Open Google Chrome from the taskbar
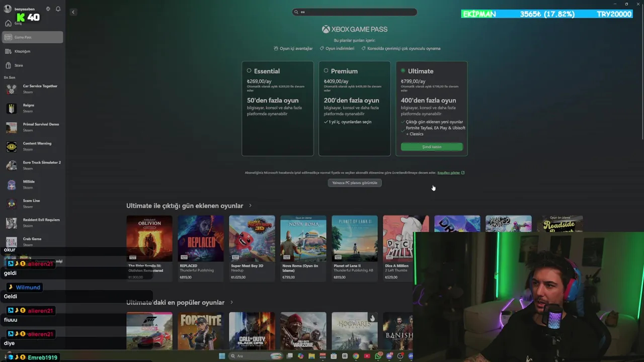The image size is (644, 362). [x=356, y=356]
